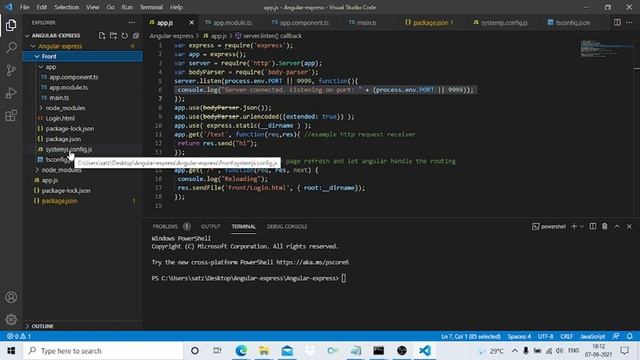Open Edit menu

tap(42, 7)
